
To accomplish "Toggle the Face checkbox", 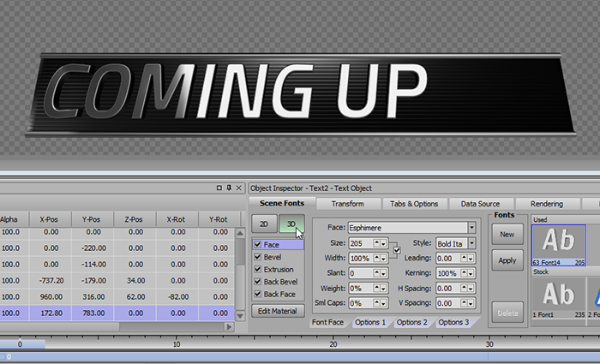I will (x=259, y=245).
